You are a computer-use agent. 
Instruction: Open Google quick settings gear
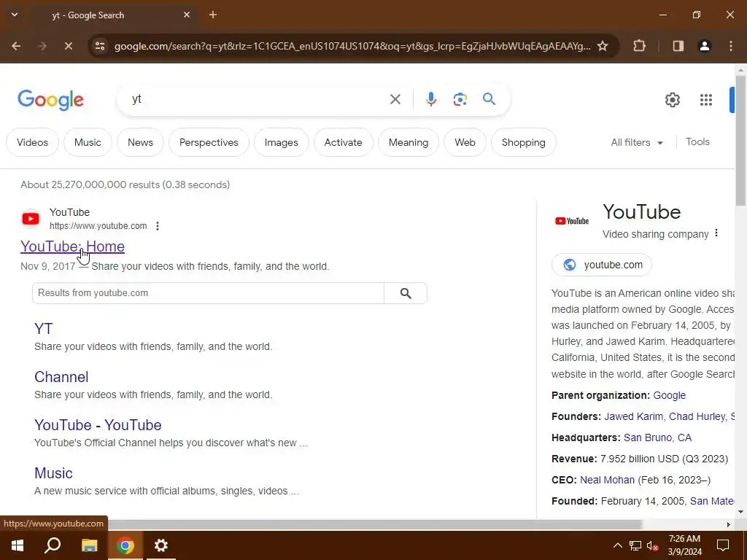coord(672,99)
